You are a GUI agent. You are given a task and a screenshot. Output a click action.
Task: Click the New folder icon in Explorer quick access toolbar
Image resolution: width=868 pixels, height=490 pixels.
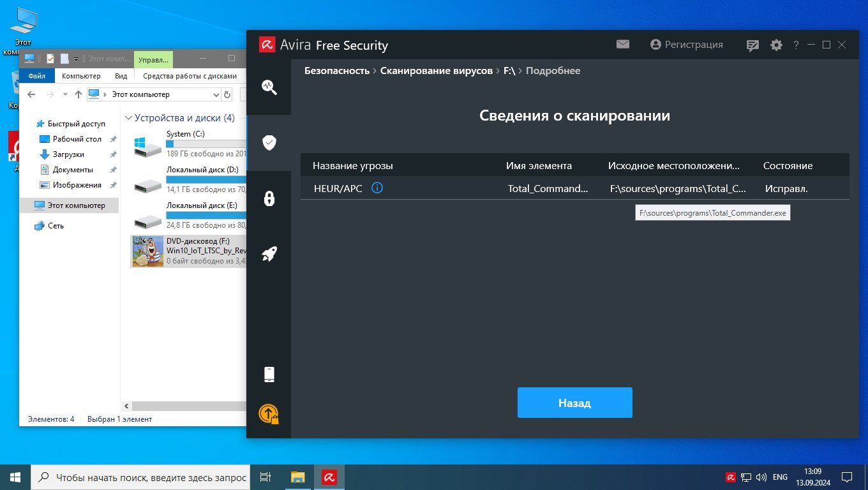[x=64, y=59]
